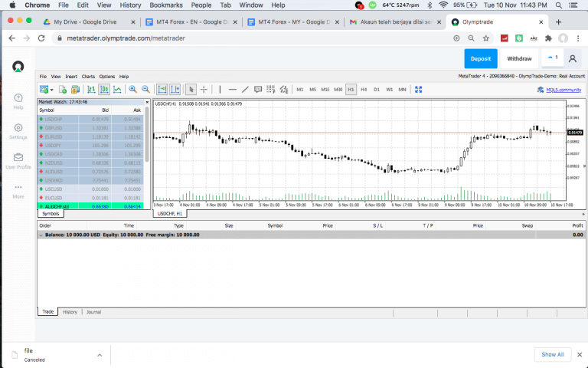Set timeframe to H4
Screen dimensions: 588x368
(x=364, y=90)
